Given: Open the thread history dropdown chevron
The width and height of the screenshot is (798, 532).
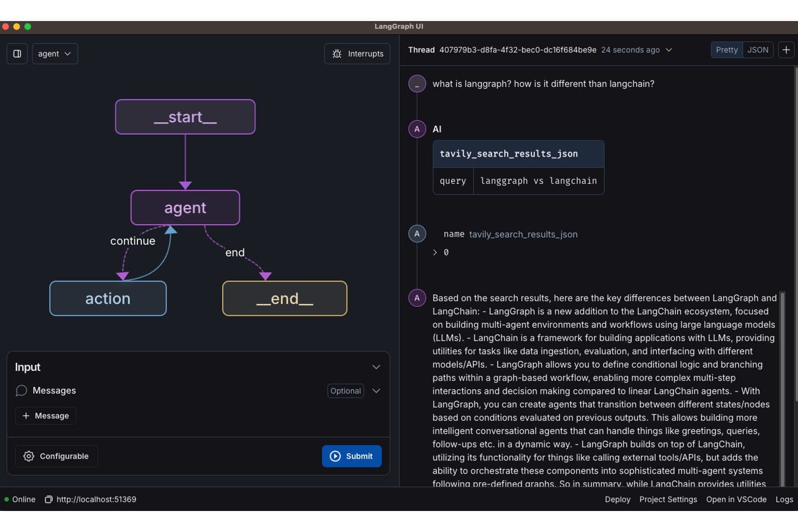Looking at the screenshot, I should pos(669,50).
